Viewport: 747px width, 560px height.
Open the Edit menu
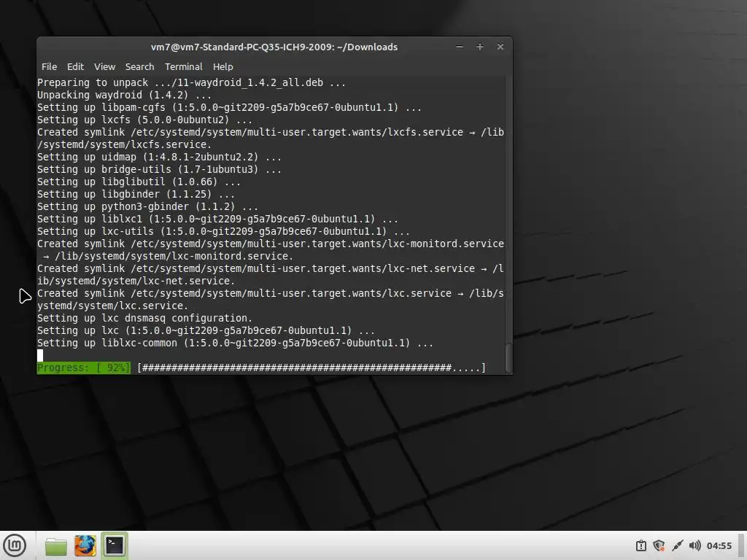pyautogui.click(x=75, y=66)
